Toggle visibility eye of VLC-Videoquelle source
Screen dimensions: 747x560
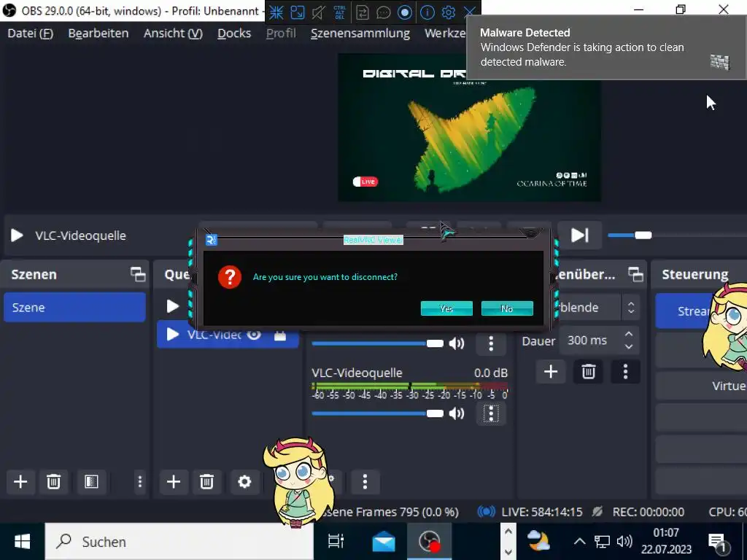(x=254, y=335)
